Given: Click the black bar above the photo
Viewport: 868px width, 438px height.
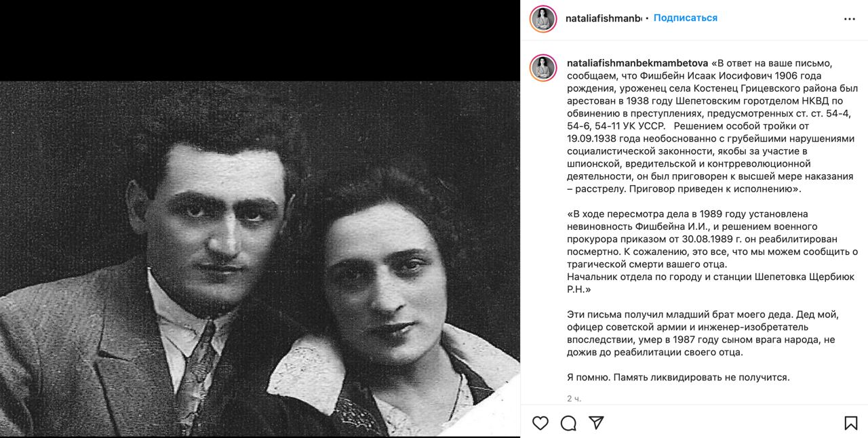Looking at the screenshot, I should click(260, 41).
